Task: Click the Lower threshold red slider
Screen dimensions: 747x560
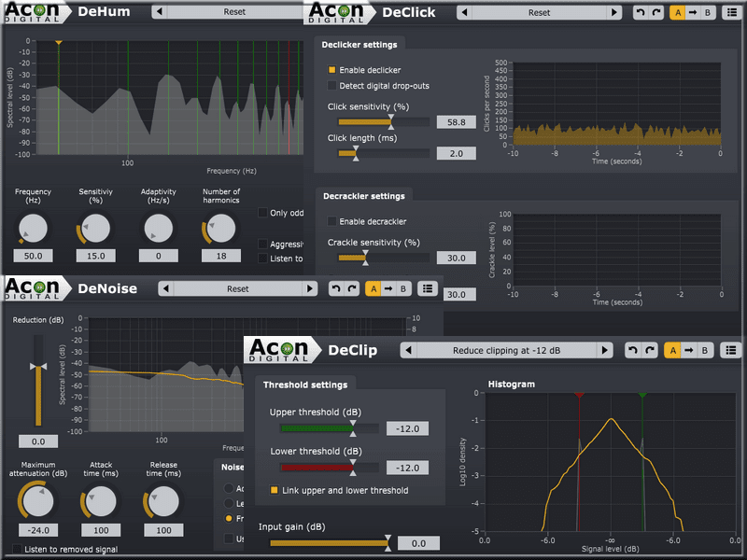Action: (330, 468)
